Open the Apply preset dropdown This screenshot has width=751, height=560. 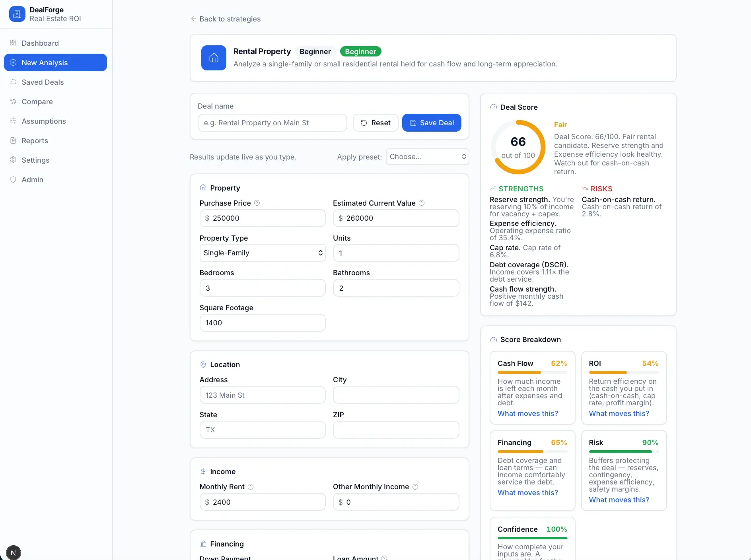coord(428,157)
